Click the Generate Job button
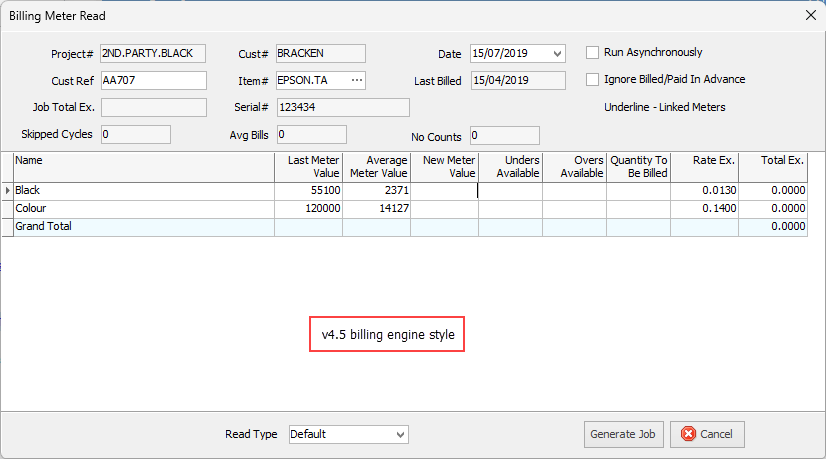Viewport: 826px width, 459px height. 622,434
